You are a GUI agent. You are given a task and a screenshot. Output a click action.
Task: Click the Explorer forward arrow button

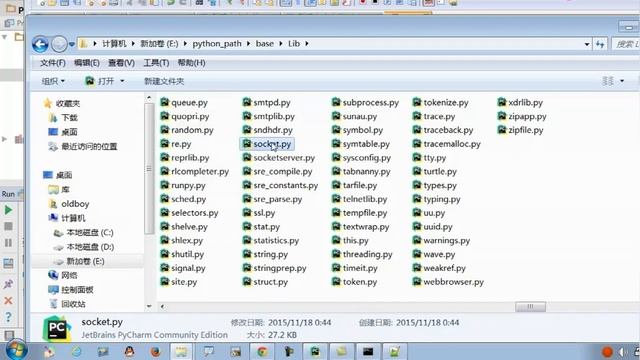(x=59, y=44)
